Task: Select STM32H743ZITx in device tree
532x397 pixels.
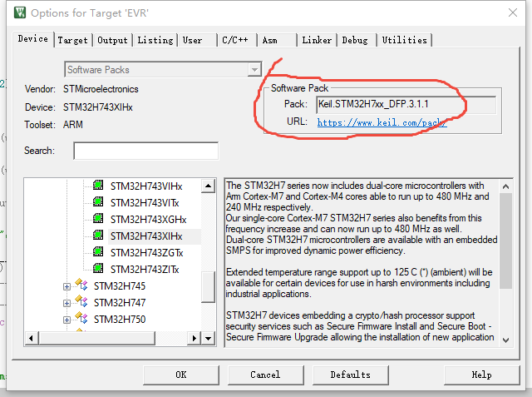Action: pos(145,270)
